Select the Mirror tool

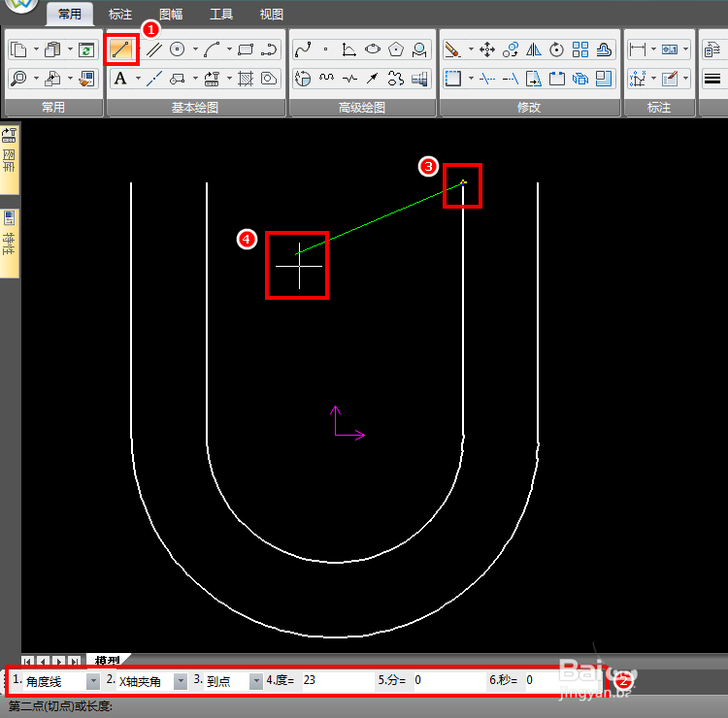pos(534,49)
